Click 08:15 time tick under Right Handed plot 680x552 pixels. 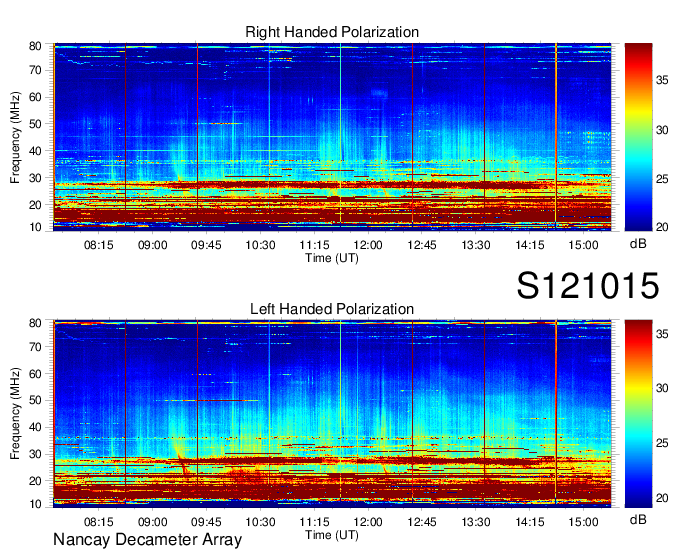pos(98,245)
